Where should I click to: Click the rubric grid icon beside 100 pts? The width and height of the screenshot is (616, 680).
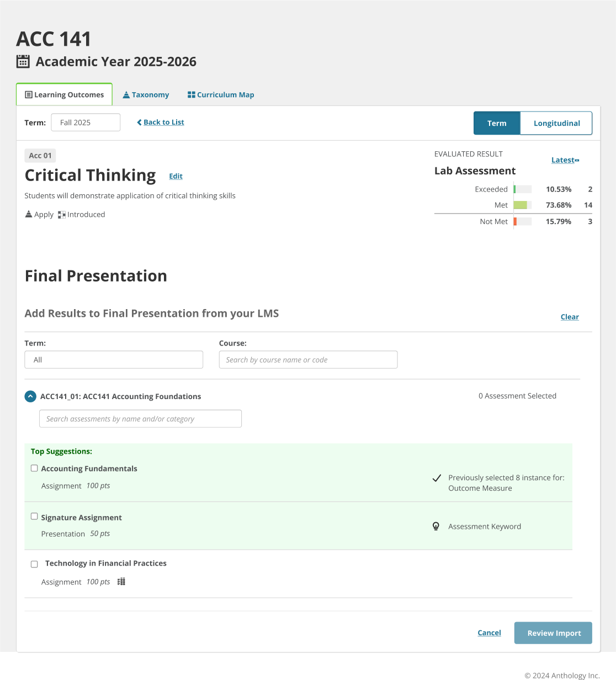(x=121, y=581)
